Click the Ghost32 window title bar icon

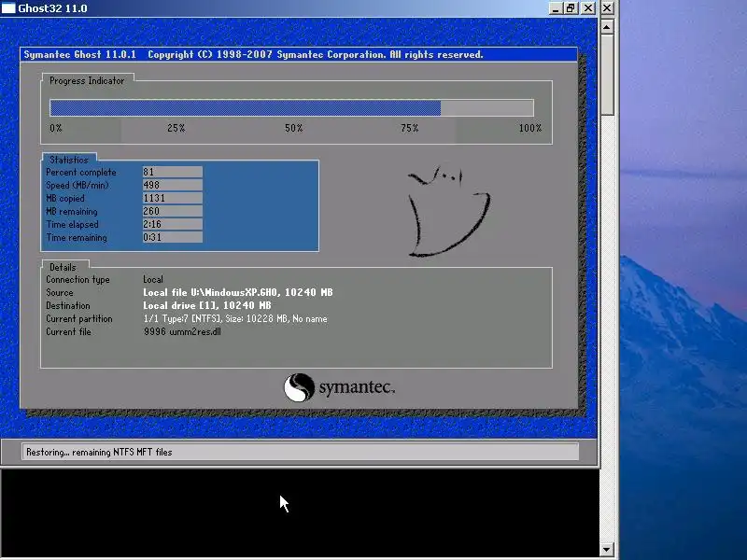pos(8,8)
